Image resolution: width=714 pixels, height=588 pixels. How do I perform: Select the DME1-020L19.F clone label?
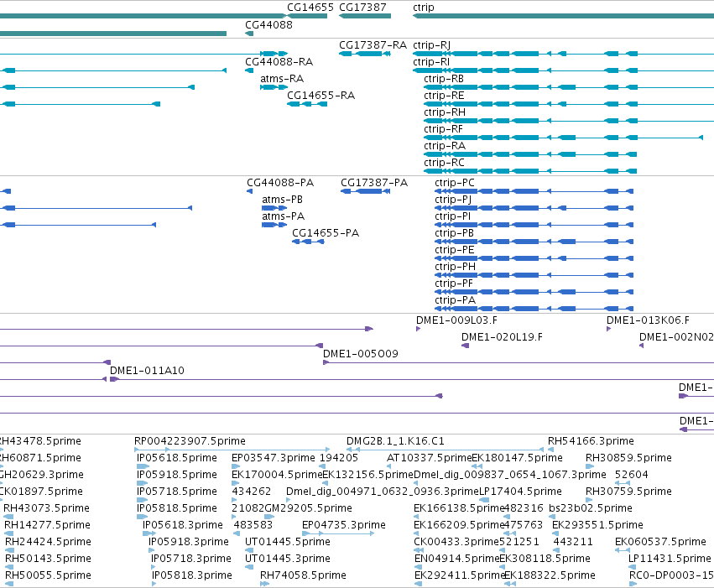point(502,337)
